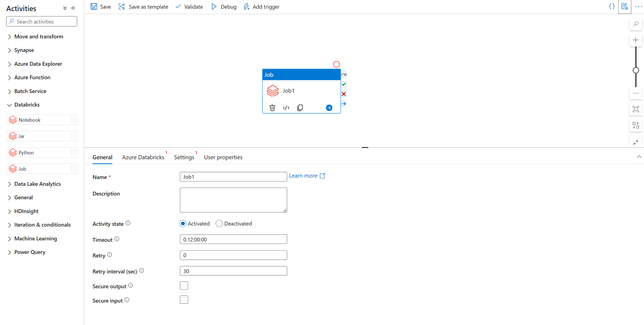
Task: Select the Notebook activity
Action: [42, 120]
